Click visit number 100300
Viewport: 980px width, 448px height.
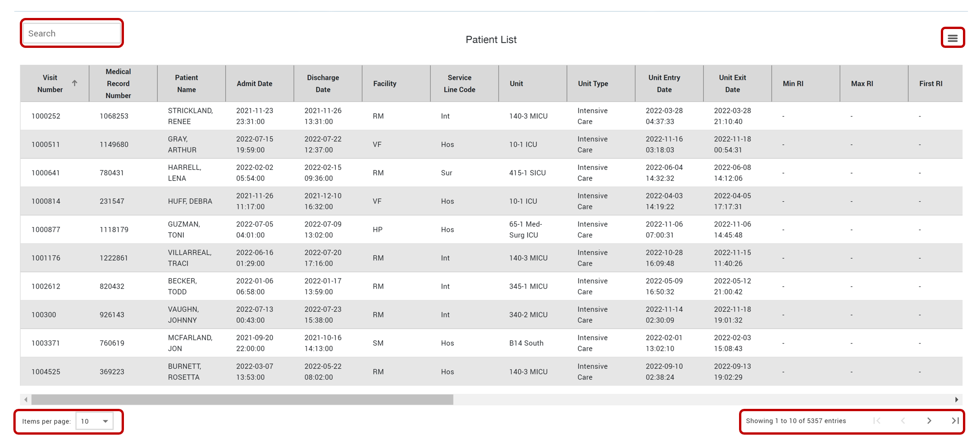click(x=44, y=315)
